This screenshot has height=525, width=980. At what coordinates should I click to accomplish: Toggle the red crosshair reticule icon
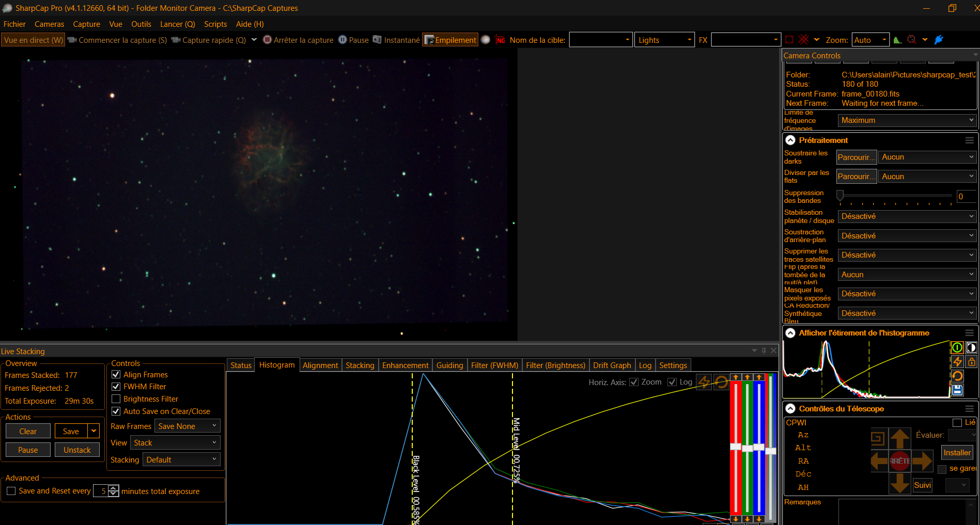point(803,40)
